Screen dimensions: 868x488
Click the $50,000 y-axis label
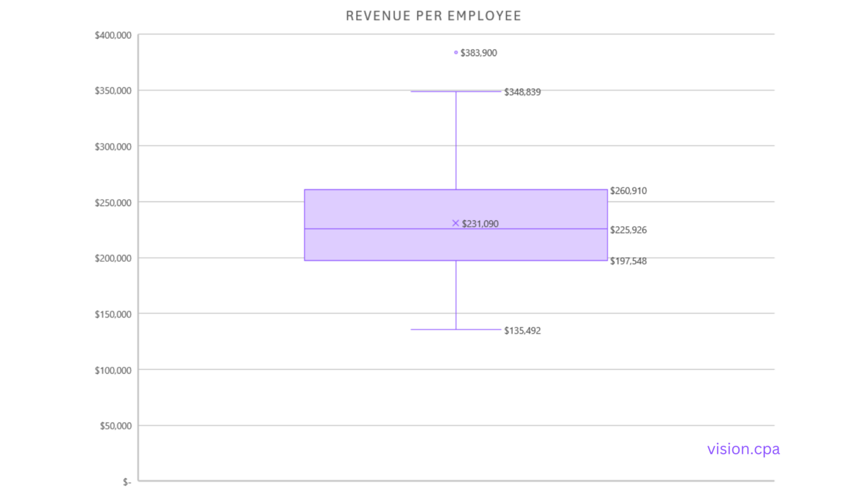point(116,426)
